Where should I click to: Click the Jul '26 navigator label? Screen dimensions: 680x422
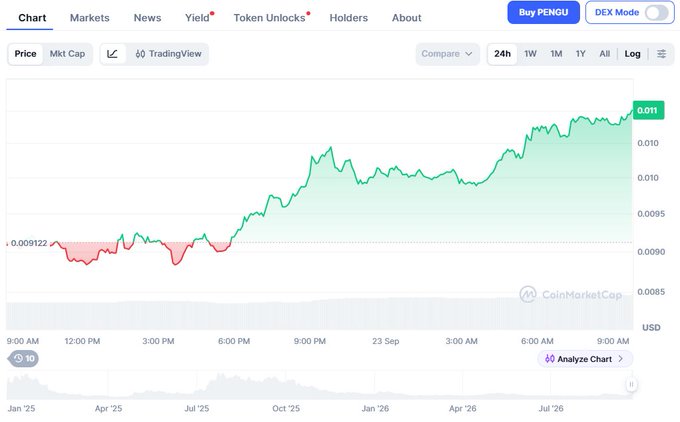pos(551,409)
